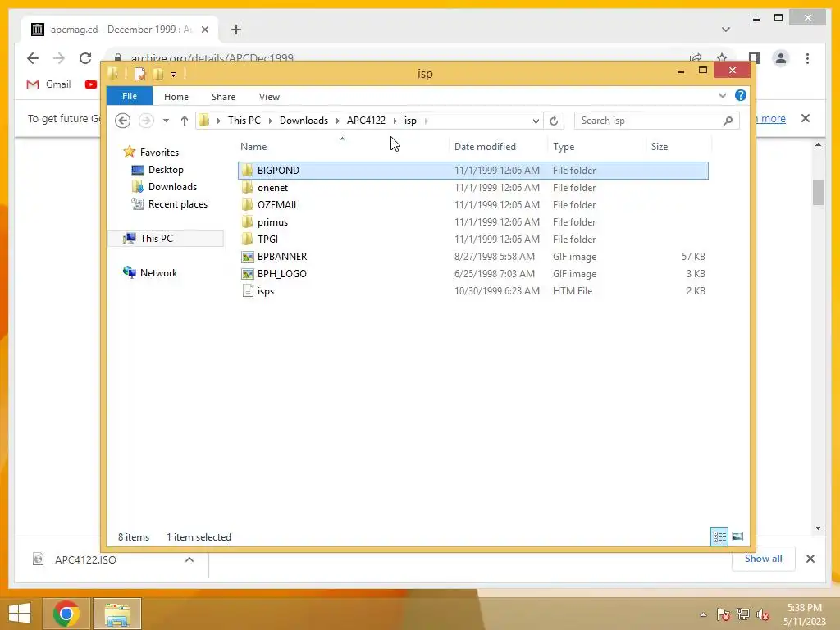This screenshot has height=630, width=840.
Task: Select This PC in navigation pane
Action: pos(166,239)
